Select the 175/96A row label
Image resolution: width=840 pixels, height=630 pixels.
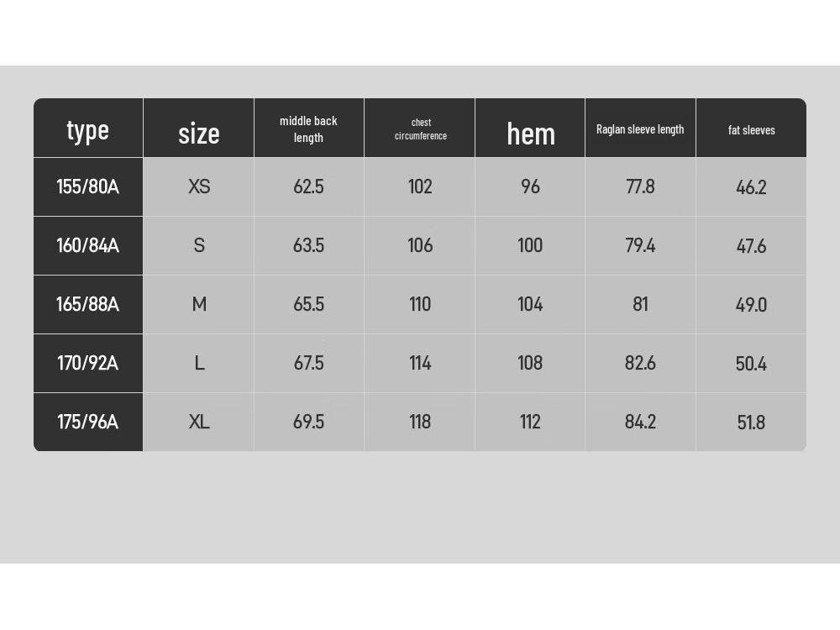pyautogui.click(x=88, y=423)
